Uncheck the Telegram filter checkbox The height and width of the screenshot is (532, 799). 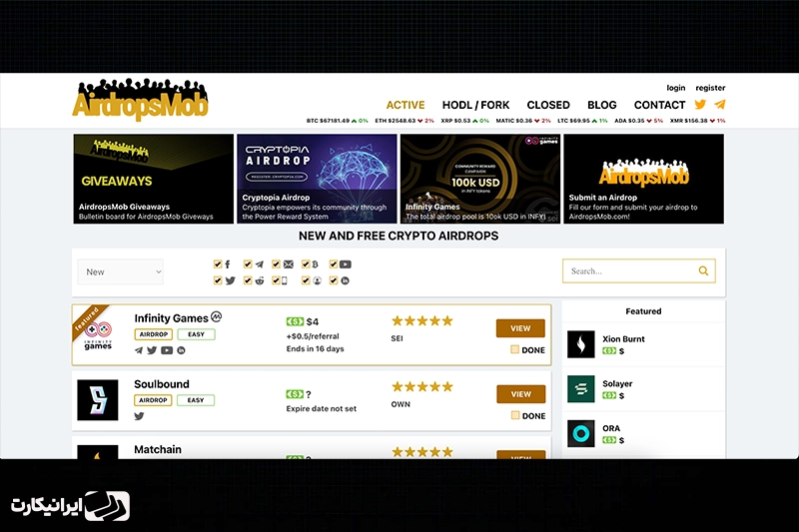click(248, 264)
